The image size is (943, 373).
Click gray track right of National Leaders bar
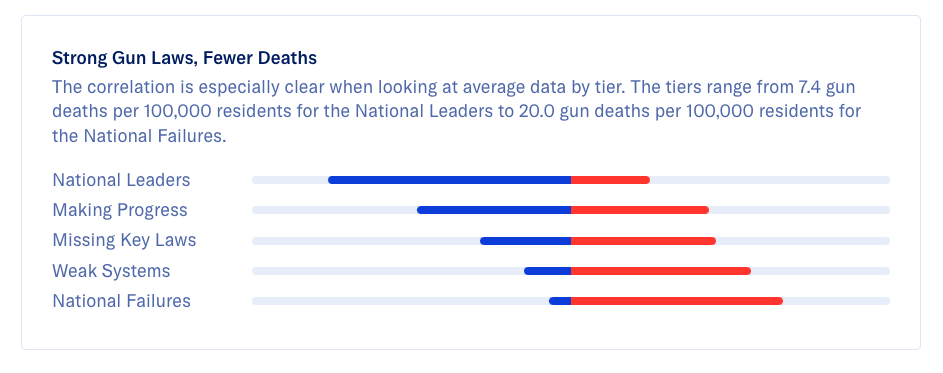[770, 180]
